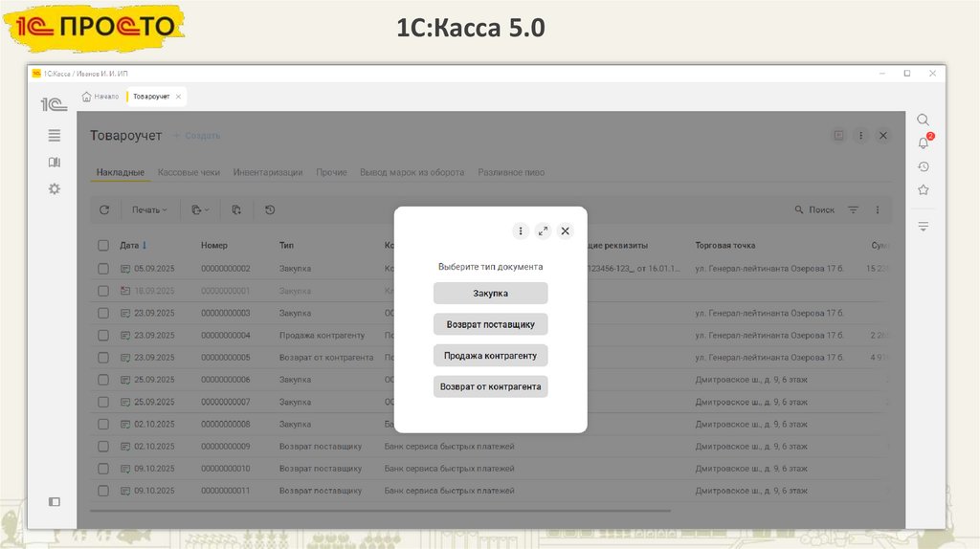Check the row 0000000006 checkbox
This screenshot has height=549, width=980.
pos(103,380)
